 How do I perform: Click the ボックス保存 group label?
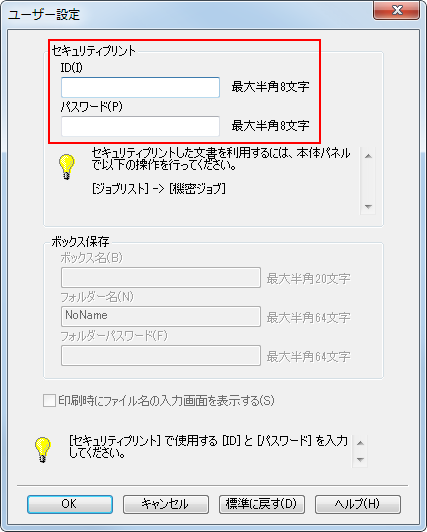(80, 242)
